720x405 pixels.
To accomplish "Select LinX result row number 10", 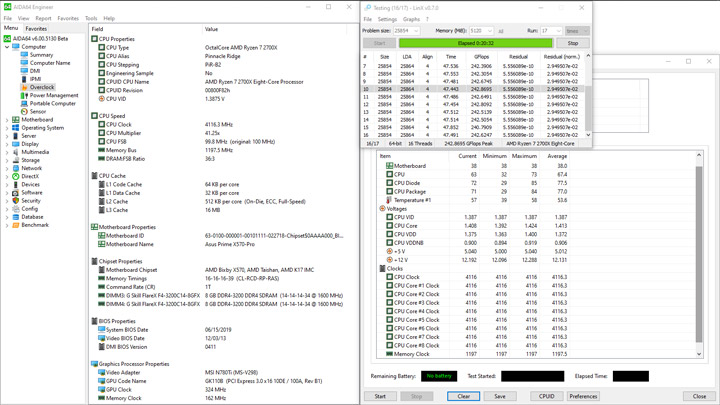I will (x=473, y=89).
